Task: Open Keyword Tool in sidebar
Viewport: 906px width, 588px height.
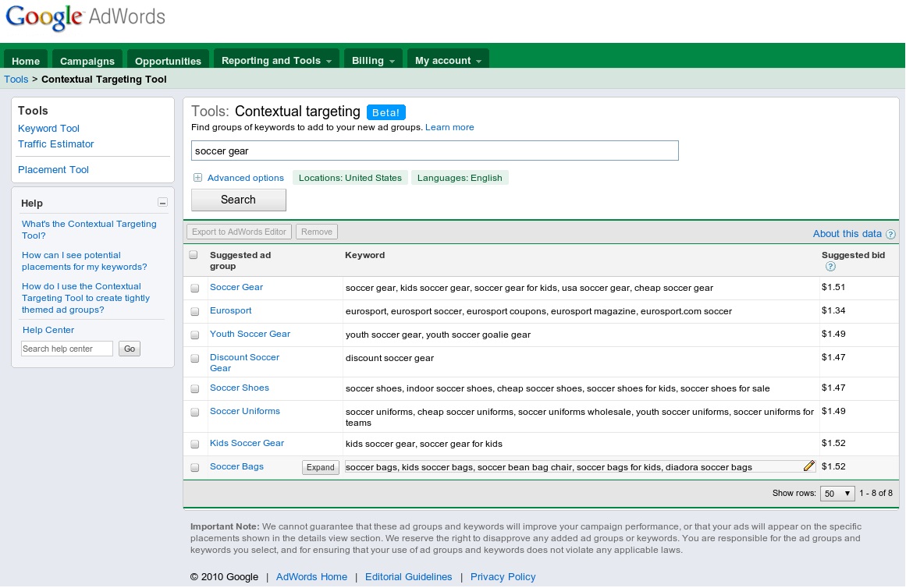Action: [48, 128]
